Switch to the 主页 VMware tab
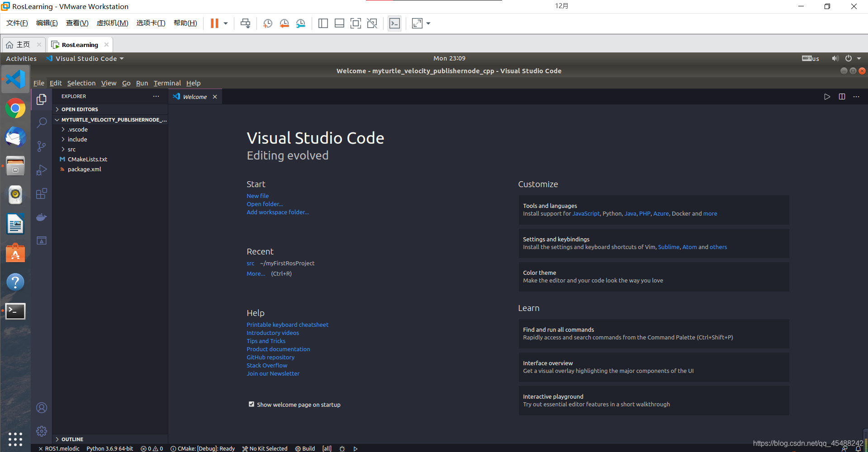Image resolution: width=868 pixels, height=452 pixels. 24,45
